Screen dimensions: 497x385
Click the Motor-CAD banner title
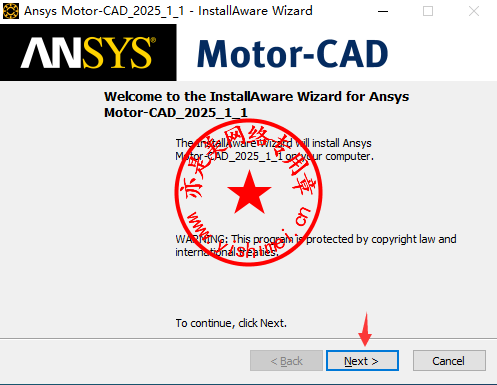[293, 54]
